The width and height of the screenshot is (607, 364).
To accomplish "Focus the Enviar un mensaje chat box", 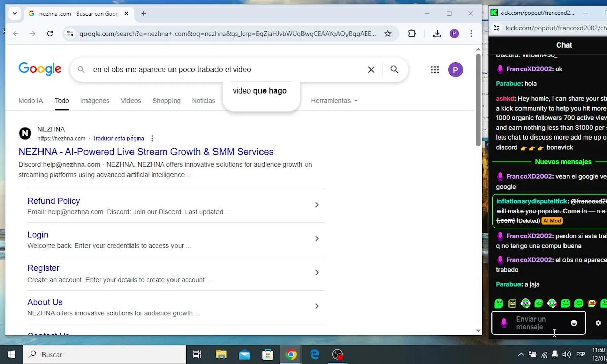I will pos(539,323).
